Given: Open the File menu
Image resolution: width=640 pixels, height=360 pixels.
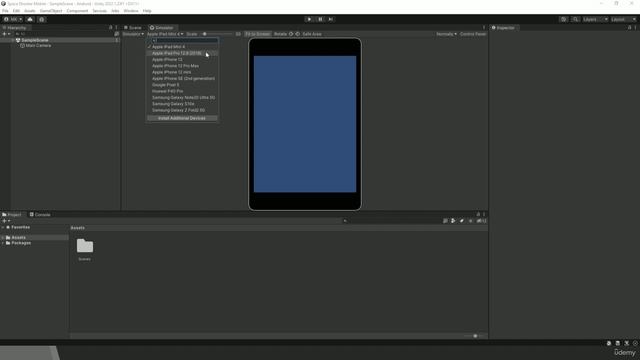Looking at the screenshot, I should [x=5, y=11].
